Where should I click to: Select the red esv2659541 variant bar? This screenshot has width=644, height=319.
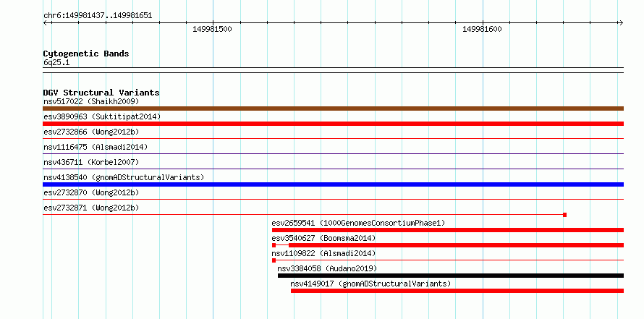[x=448, y=230]
